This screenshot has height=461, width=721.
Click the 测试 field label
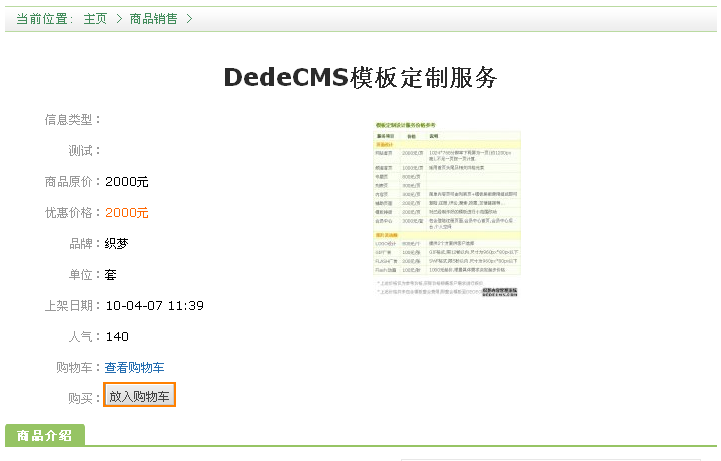85,151
